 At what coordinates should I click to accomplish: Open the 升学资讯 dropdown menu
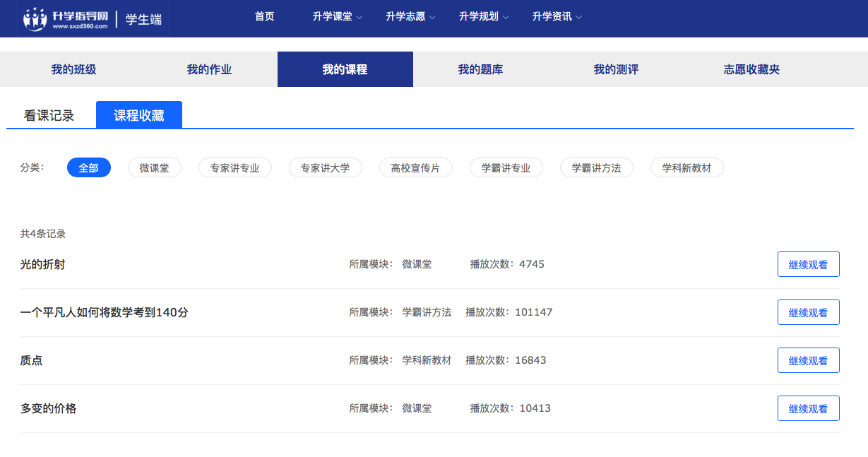(557, 17)
